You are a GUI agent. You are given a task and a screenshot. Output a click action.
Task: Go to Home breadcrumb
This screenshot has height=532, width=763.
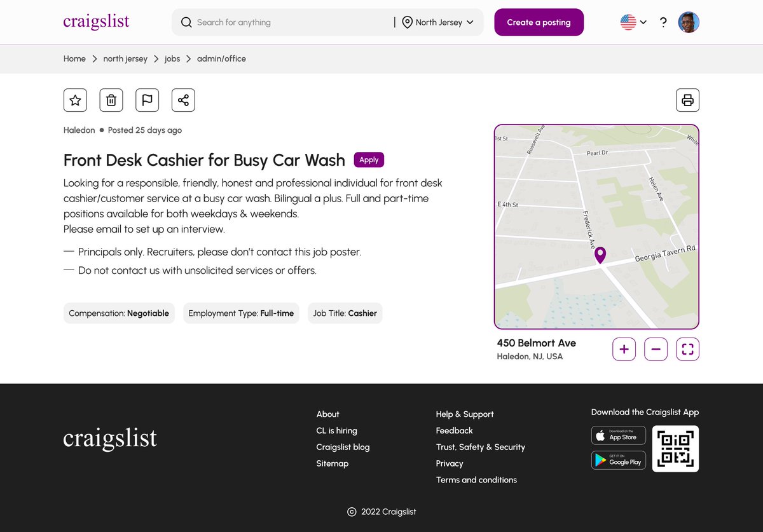[x=74, y=58]
